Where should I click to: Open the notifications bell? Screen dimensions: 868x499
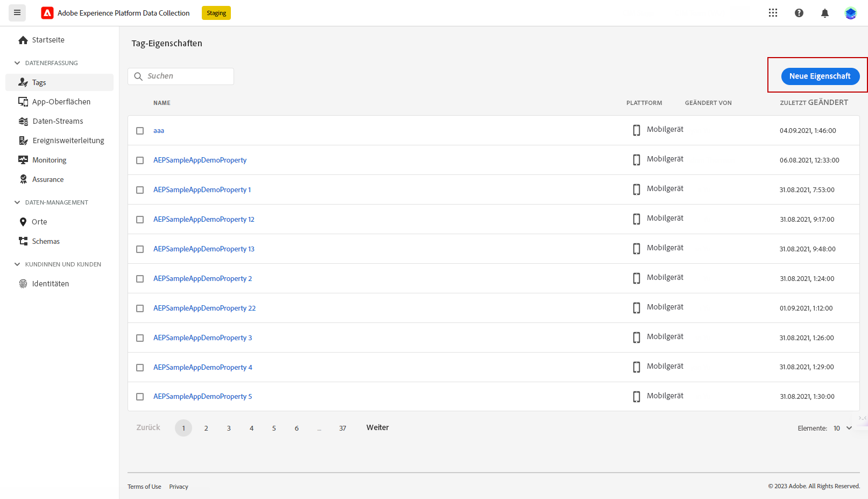tap(824, 13)
